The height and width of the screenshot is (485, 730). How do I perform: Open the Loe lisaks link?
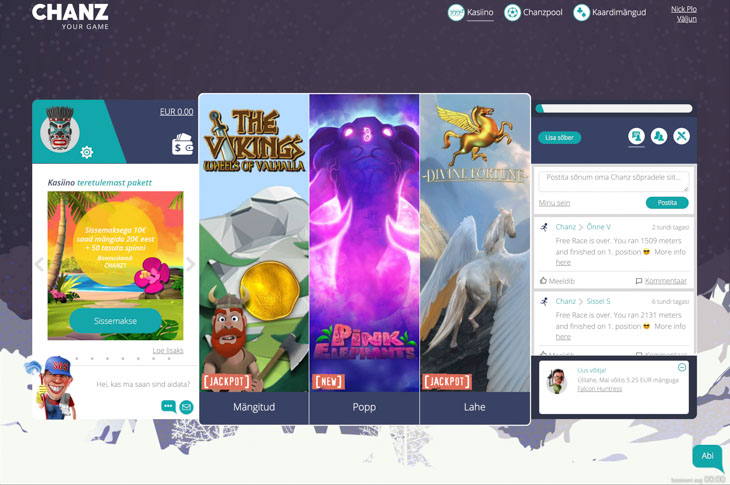[168, 350]
